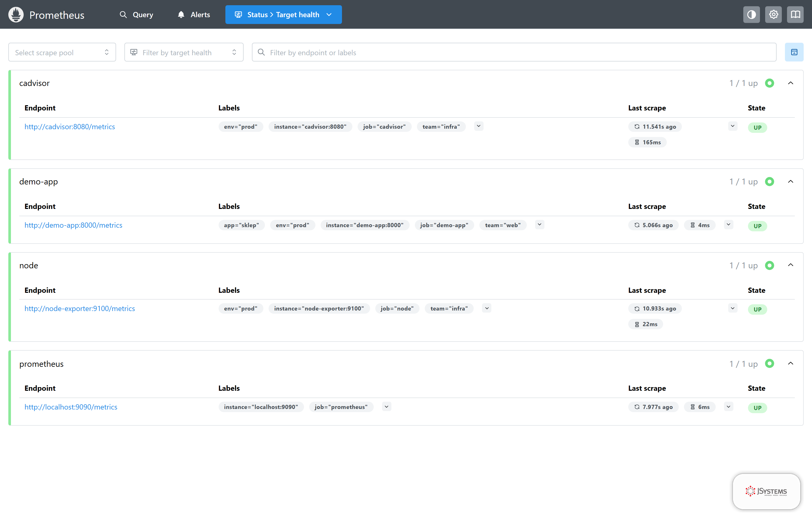The width and height of the screenshot is (812, 521).
Task: Open the Query page
Action: pyautogui.click(x=137, y=15)
